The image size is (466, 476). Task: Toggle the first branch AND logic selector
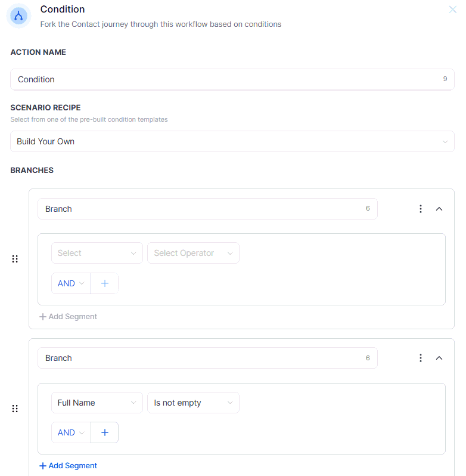click(71, 283)
